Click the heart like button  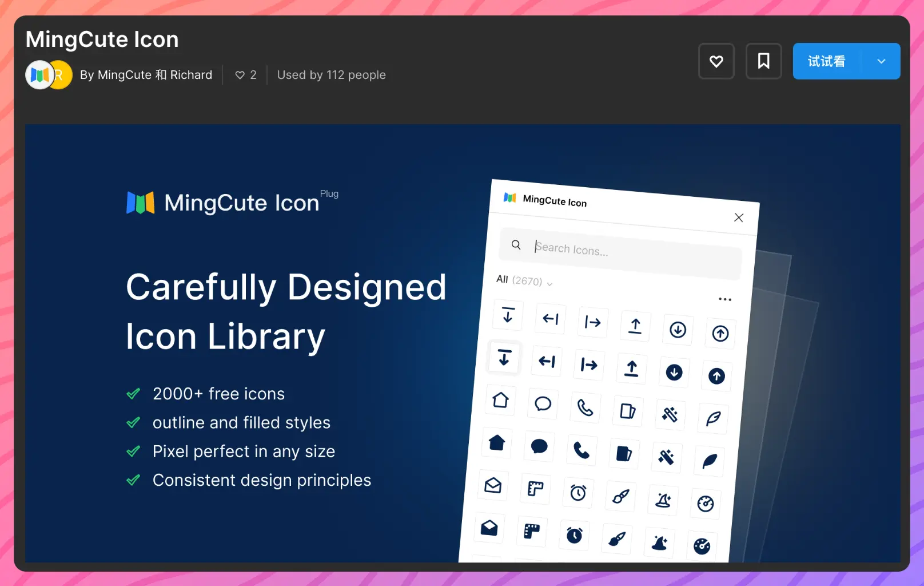tap(716, 61)
